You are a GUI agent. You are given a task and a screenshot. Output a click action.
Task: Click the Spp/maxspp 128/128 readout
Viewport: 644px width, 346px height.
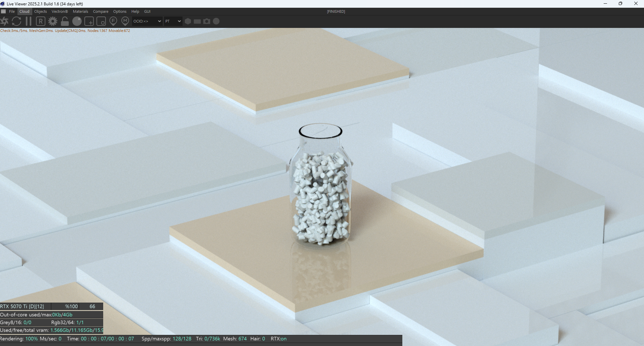[x=166, y=339]
